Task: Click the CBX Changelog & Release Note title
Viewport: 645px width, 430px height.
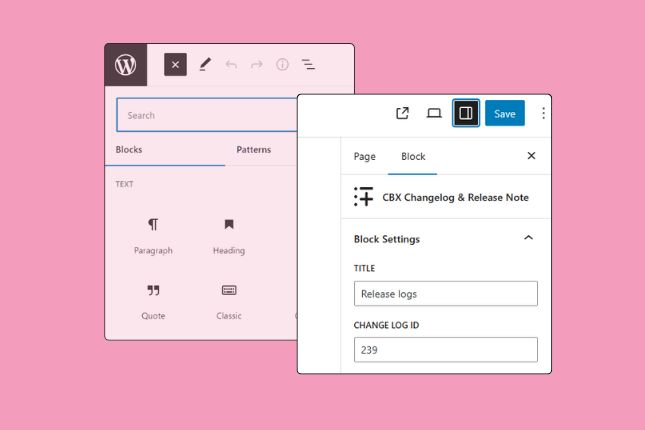Action: [455, 198]
